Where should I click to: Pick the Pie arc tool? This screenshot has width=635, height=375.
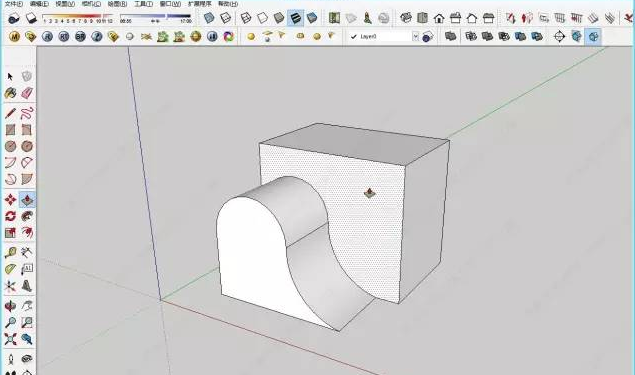(x=27, y=179)
